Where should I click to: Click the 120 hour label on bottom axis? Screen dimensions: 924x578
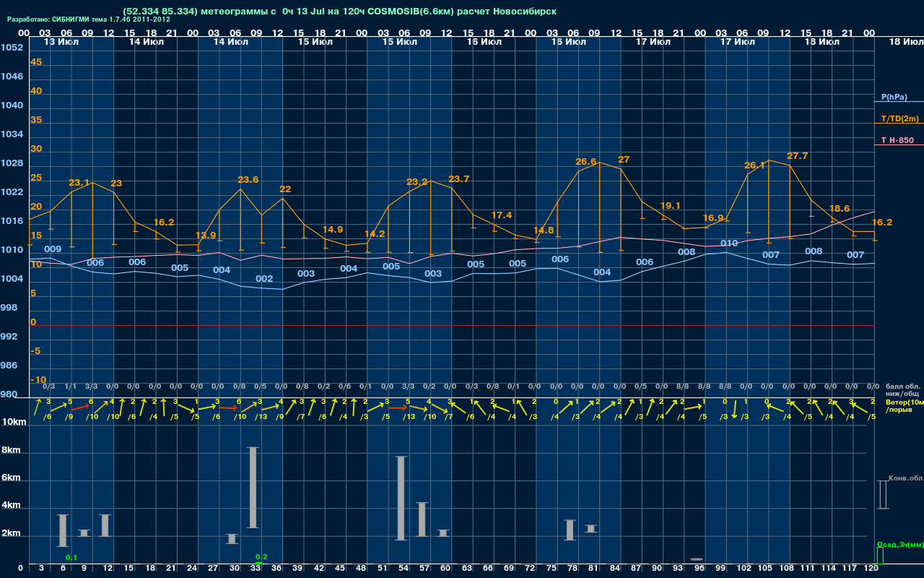[x=871, y=569]
